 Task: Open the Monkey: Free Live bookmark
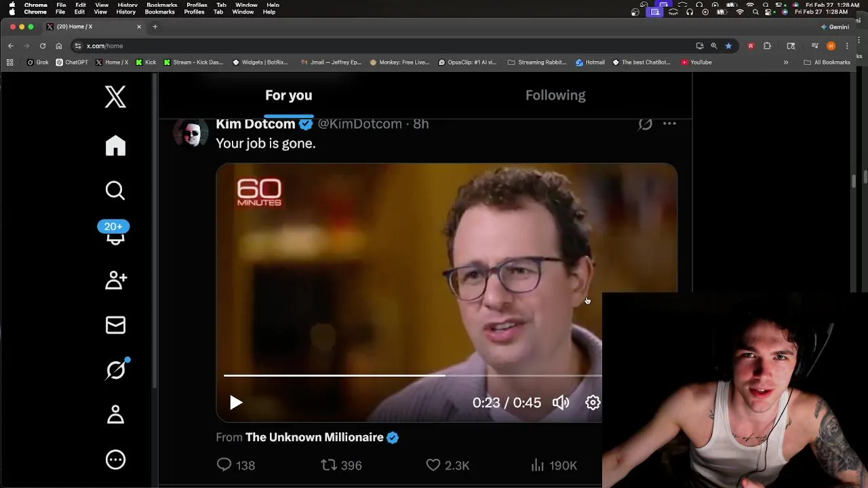coord(399,62)
